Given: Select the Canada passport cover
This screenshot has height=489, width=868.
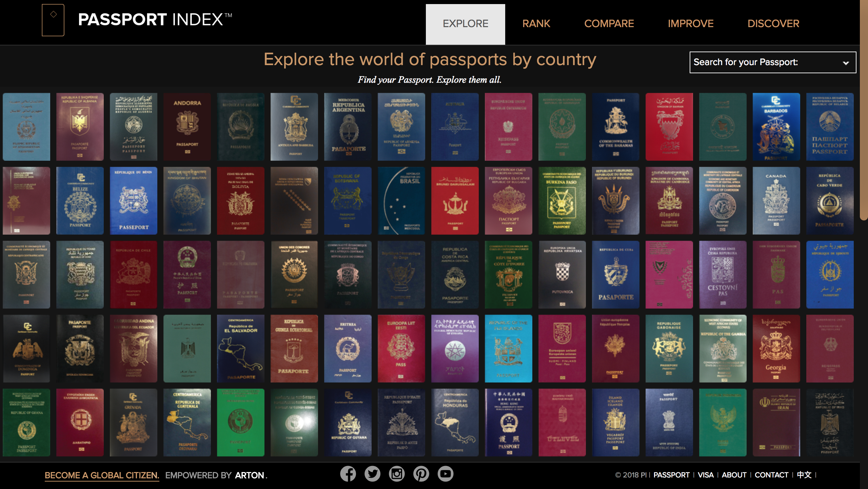Looking at the screenshot, I should point(776,200).
